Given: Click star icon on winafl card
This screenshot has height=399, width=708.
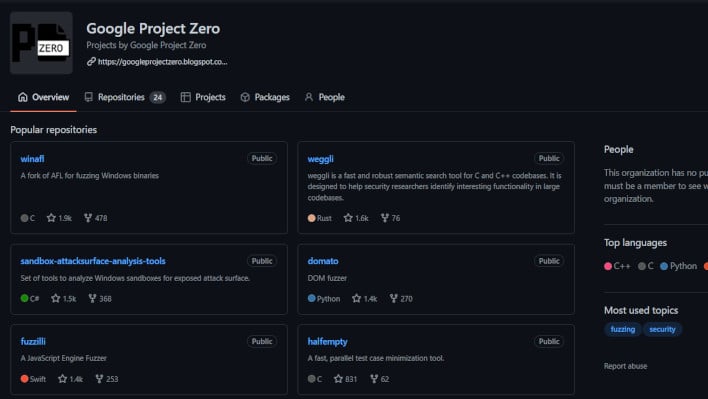Looking at the screenshot, I should [51, 218].
